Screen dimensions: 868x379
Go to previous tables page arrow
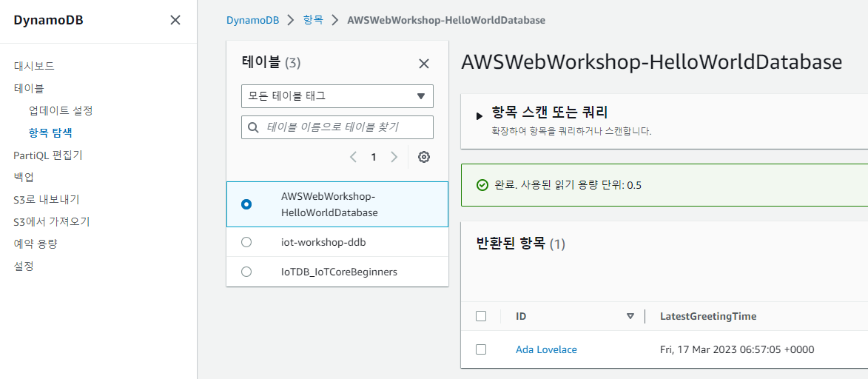tap(354, 158)
